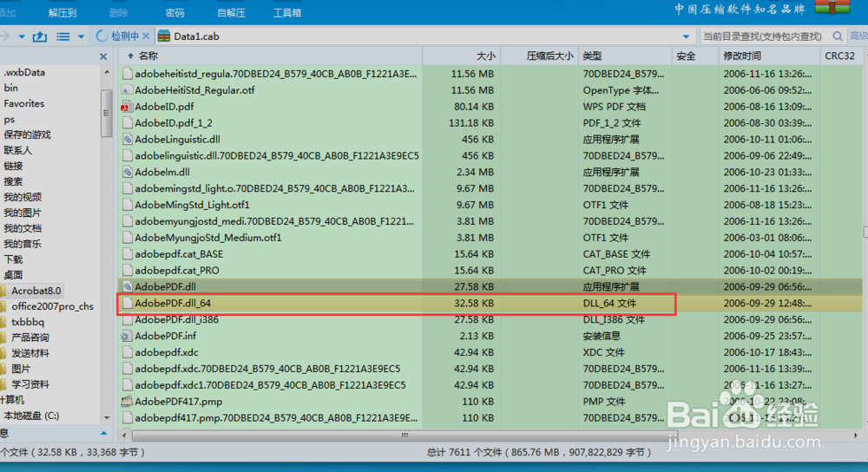Select the AdobeHeitiStd_Regular.otf font file icon
This screenshot has width=868, height=472.
tap(127, 90)
